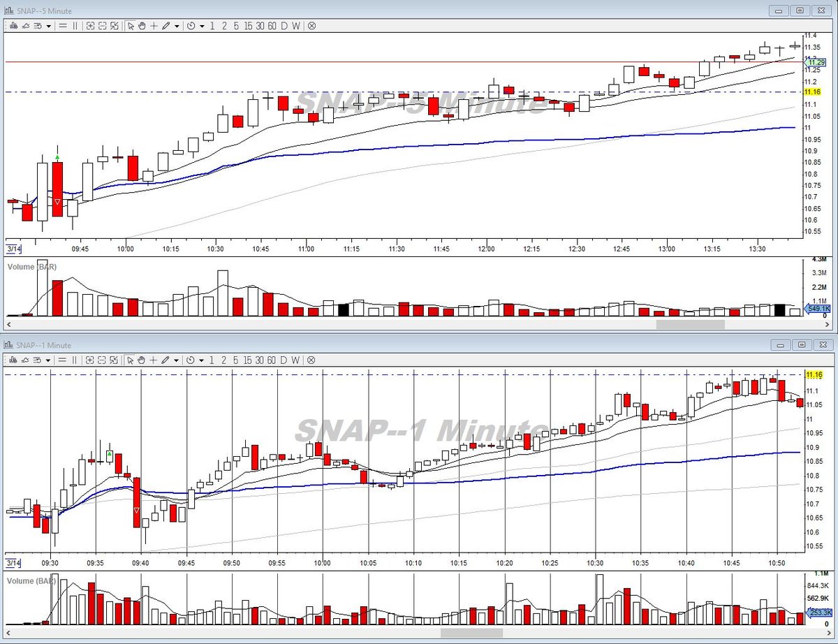Expand clock dropdown arrow in 5 Minute window
This screenshot has width=838, height=644.
202,26
